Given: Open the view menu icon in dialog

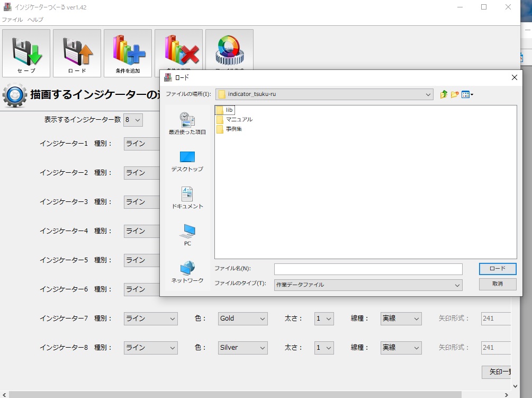Looking at the screenshot, I should (467, 94).
